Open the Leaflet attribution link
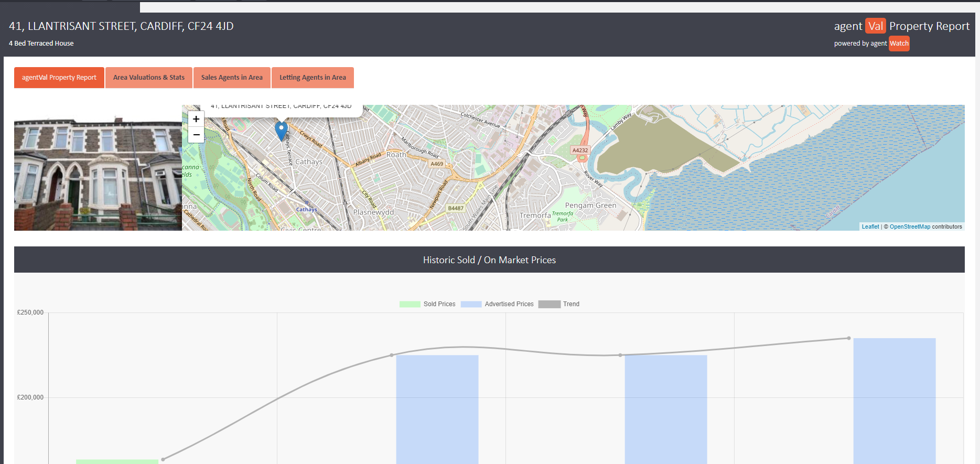This screenshot has height=464, width=980. tap(870, 226)
